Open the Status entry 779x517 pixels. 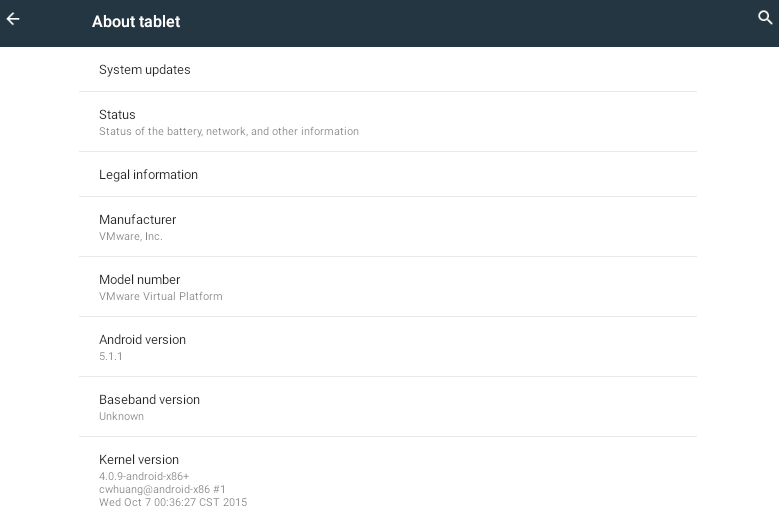tap(388, 122)
